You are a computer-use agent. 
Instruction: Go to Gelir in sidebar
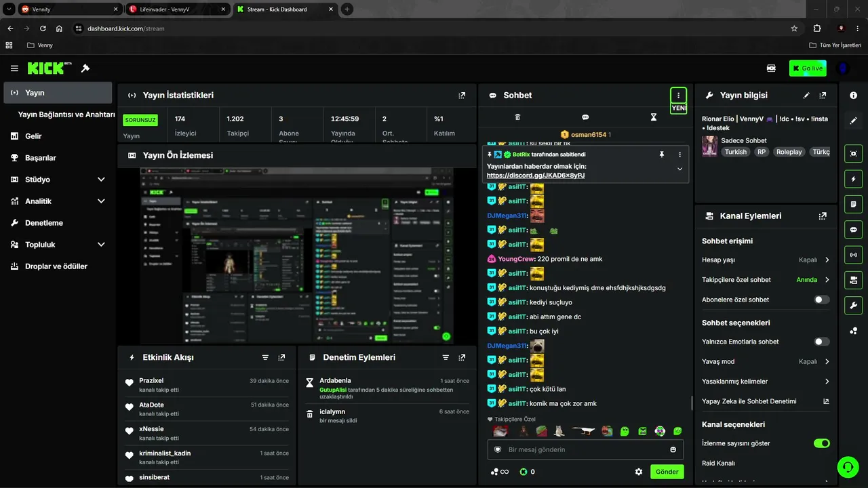coord(58,136)
